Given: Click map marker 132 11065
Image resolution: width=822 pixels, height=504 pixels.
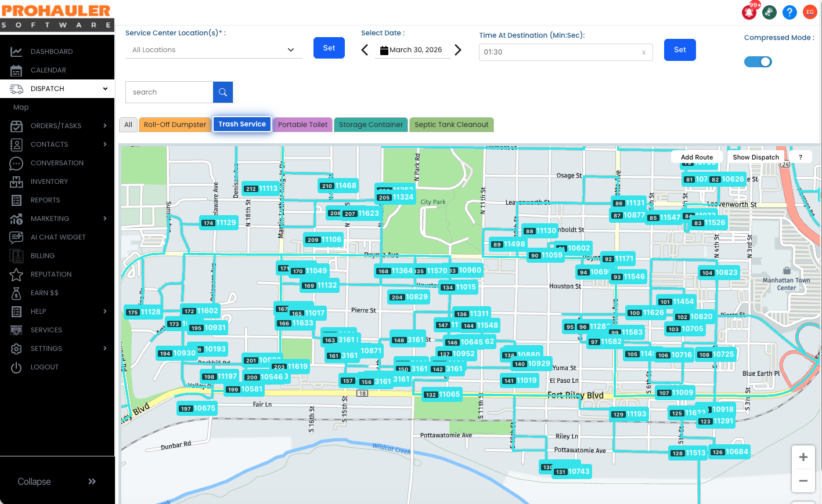Looking at the screenshot, I should (442, 395).
